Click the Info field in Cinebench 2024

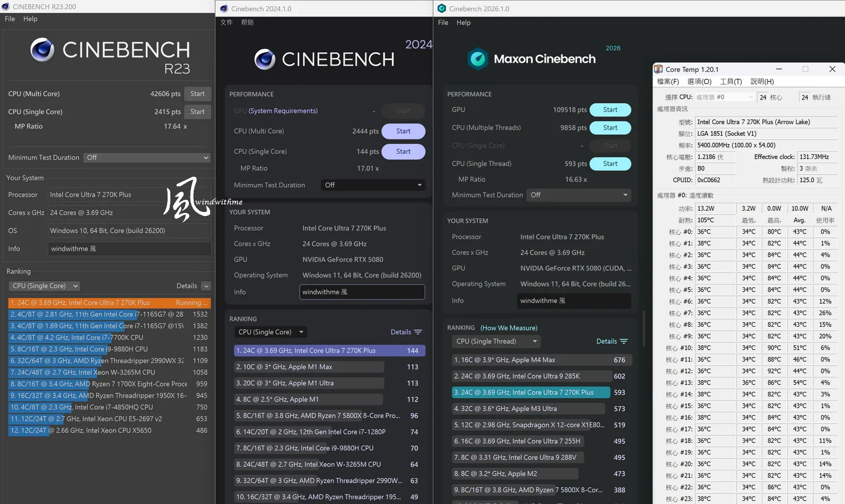[362, 292]
